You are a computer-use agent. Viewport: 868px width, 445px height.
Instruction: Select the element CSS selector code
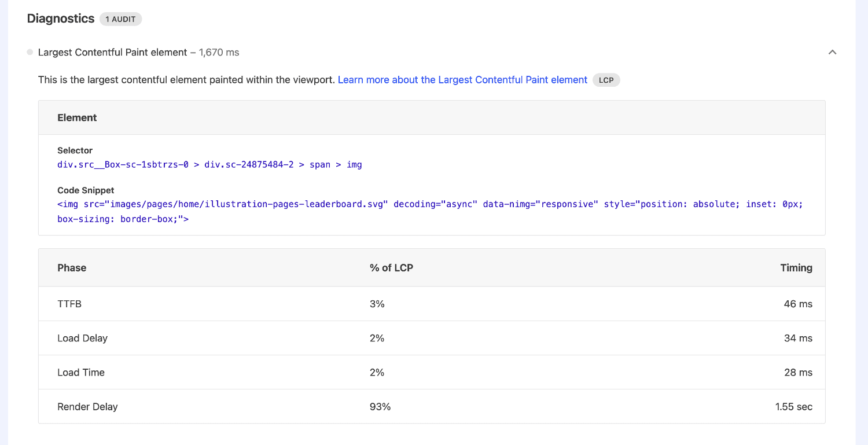click(209, 164)
